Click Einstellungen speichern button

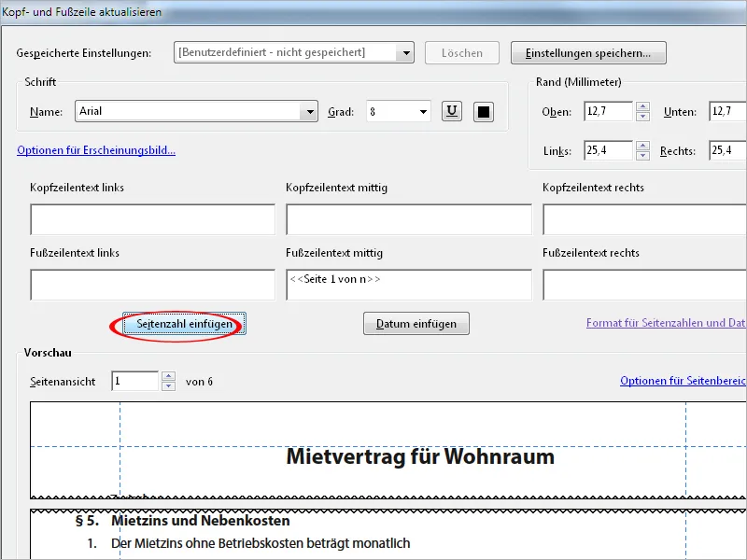click(588, 53)
